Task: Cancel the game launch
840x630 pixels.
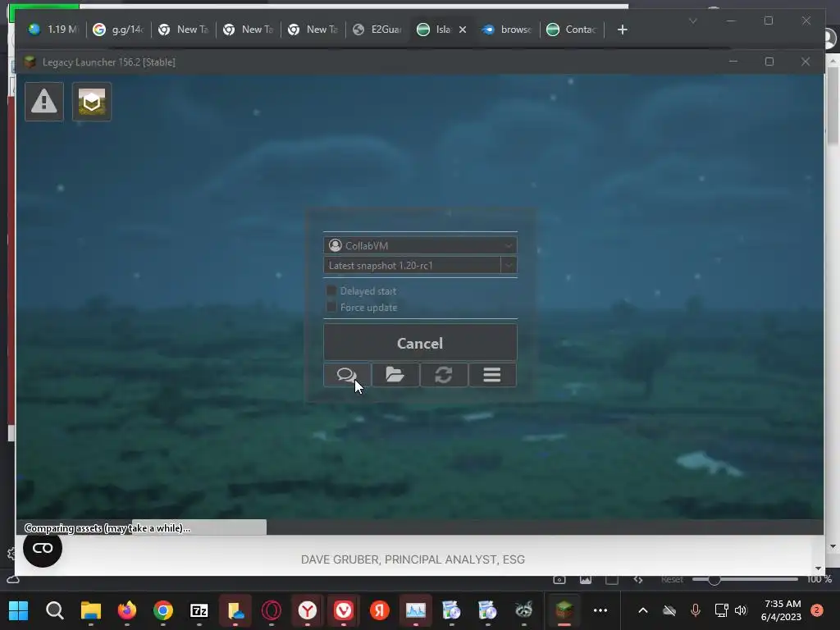Action: point(420,343)
